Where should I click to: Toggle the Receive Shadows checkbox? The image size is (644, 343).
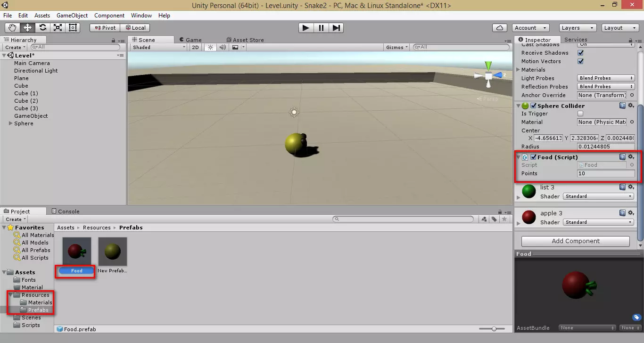point(580,53)
